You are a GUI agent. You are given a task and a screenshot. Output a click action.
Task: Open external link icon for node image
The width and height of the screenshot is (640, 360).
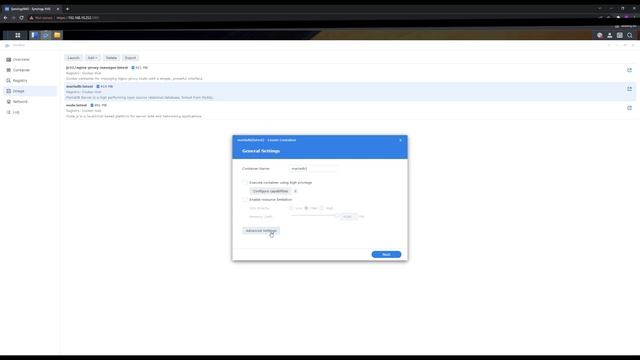tap(629, 108)
